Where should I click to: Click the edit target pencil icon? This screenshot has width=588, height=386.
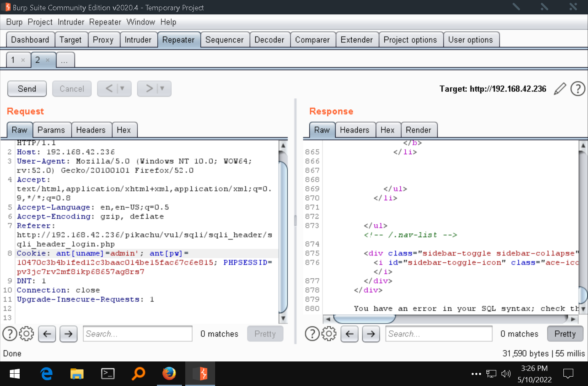click(x=560, y=89)
